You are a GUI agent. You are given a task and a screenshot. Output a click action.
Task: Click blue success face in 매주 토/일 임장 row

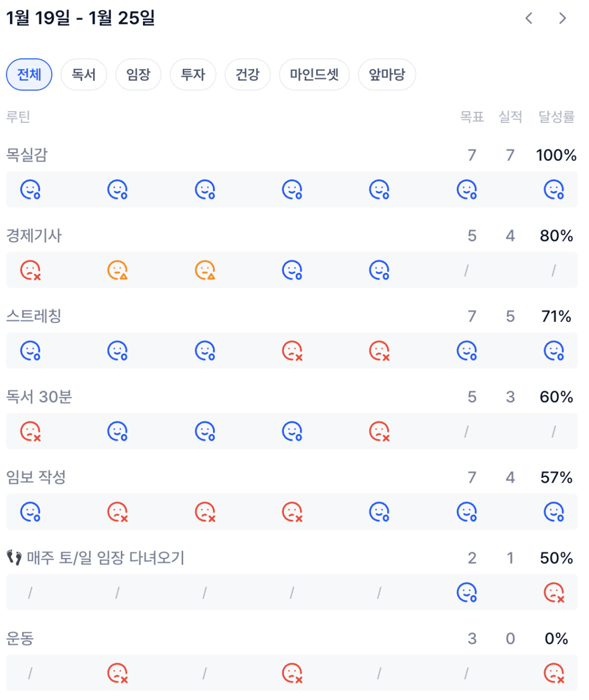(x=467, y=592)
